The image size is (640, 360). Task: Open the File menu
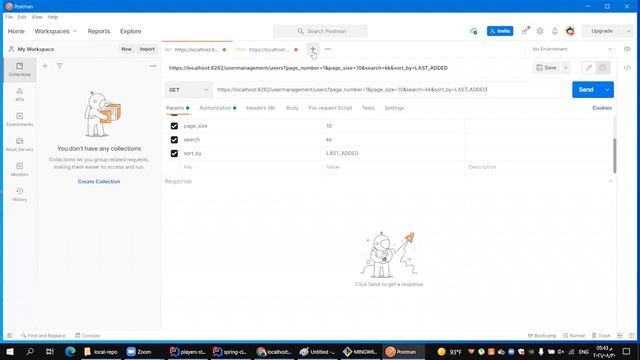[9, 17]
